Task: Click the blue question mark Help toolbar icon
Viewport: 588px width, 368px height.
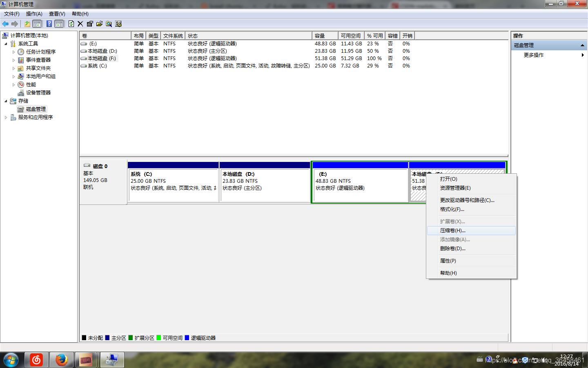Action: click(49, 24)
